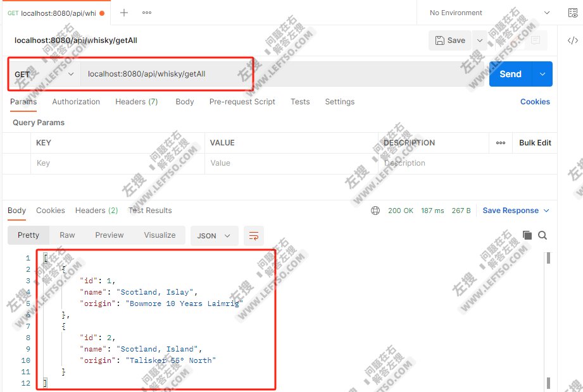Switch to the Authorization tab
The image size is (583, 392).
(x=76, y=102)
